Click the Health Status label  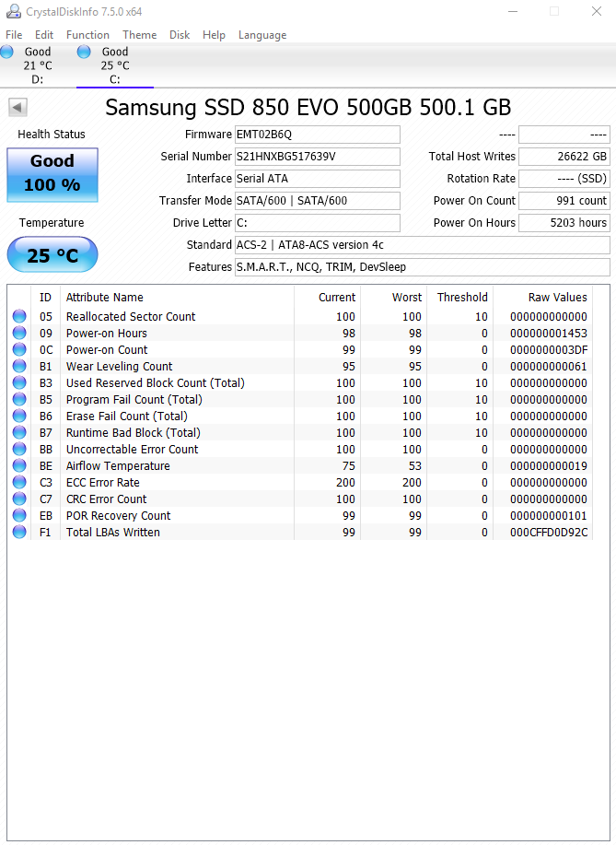52,135
